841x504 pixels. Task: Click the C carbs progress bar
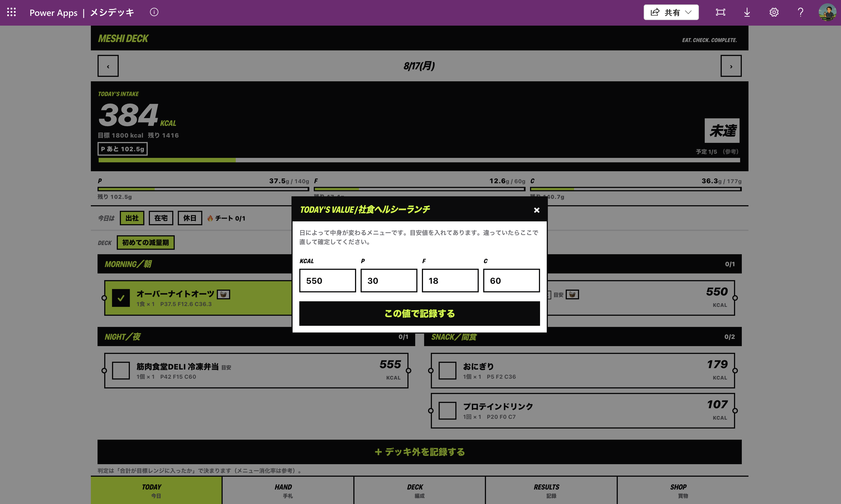pyautogui.click(x=636, y=189)
